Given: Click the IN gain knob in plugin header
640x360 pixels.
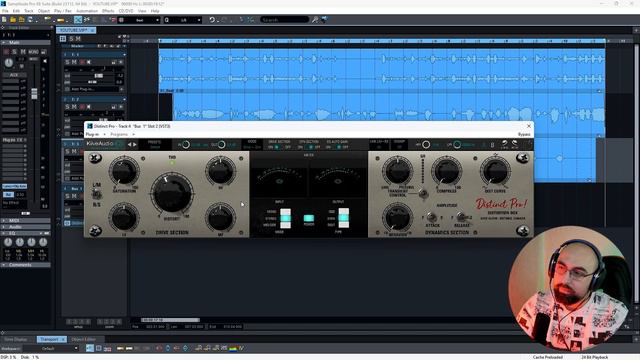Looking at the screenshot, I should click(x=186, y=144).
